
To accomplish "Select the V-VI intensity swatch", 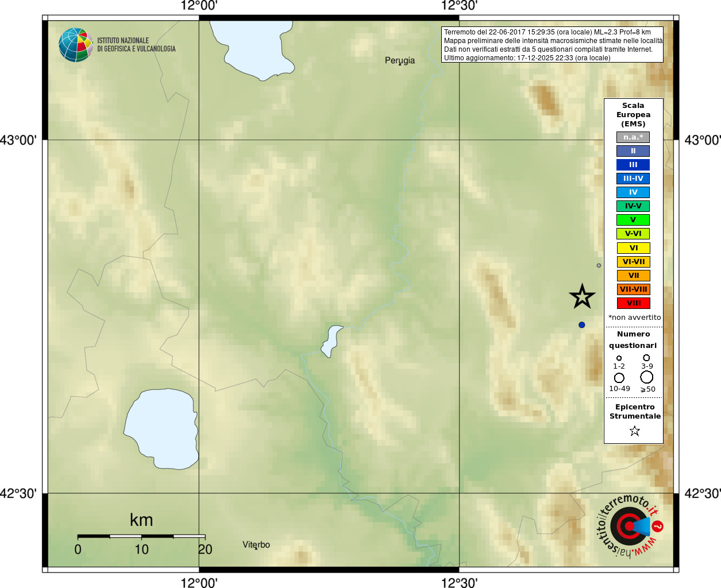I will point(633,234).
